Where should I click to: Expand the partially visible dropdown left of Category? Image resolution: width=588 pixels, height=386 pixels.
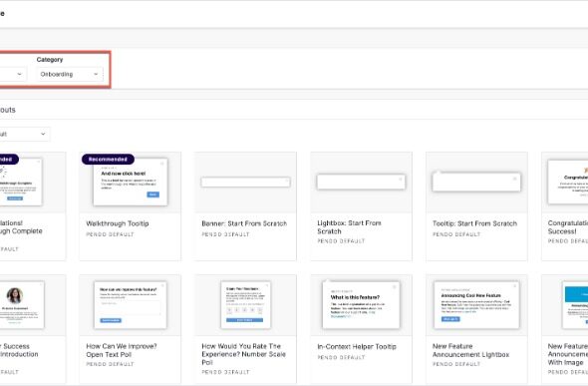(x=12, y=74)
